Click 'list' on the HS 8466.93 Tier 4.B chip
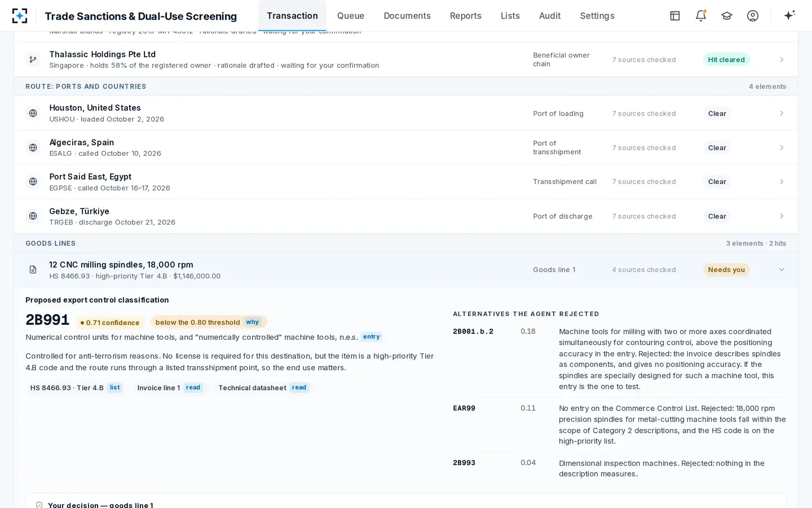This screenshot has height=508, width=812. [x=115, y=388]
